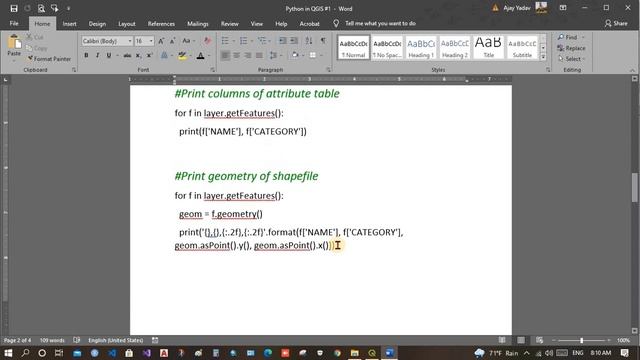Open Text Effects and Typography

pyautogui.click(x=164, y=55)
